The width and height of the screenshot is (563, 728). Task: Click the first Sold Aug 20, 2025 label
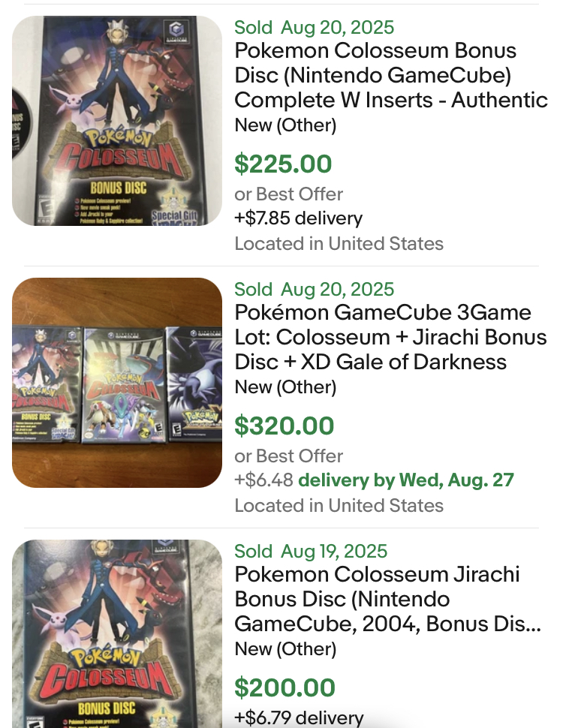point(315,27)
